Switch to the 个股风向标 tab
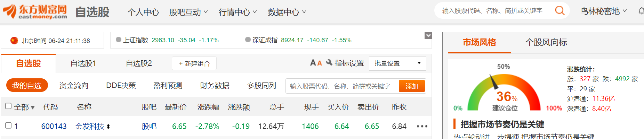 pyautogui.click(x=546, y=42)
